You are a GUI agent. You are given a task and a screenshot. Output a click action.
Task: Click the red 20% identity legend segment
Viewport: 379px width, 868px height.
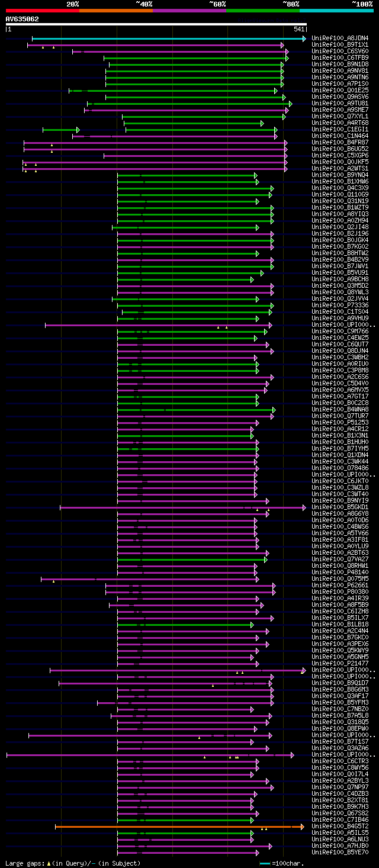[42, 10]
